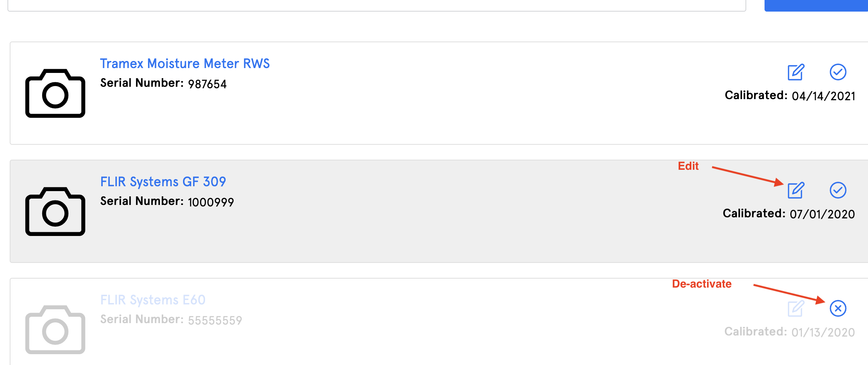This screenshot has height=365, width=868.
Task: Click serial number 1000999
Action: point(211,202)
